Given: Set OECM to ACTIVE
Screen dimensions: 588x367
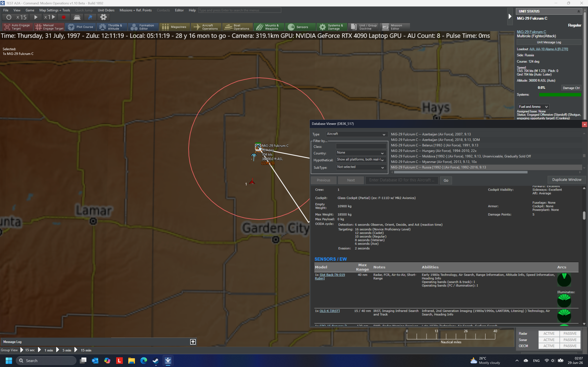Looking at the screenshot, I should coord(549,346).
